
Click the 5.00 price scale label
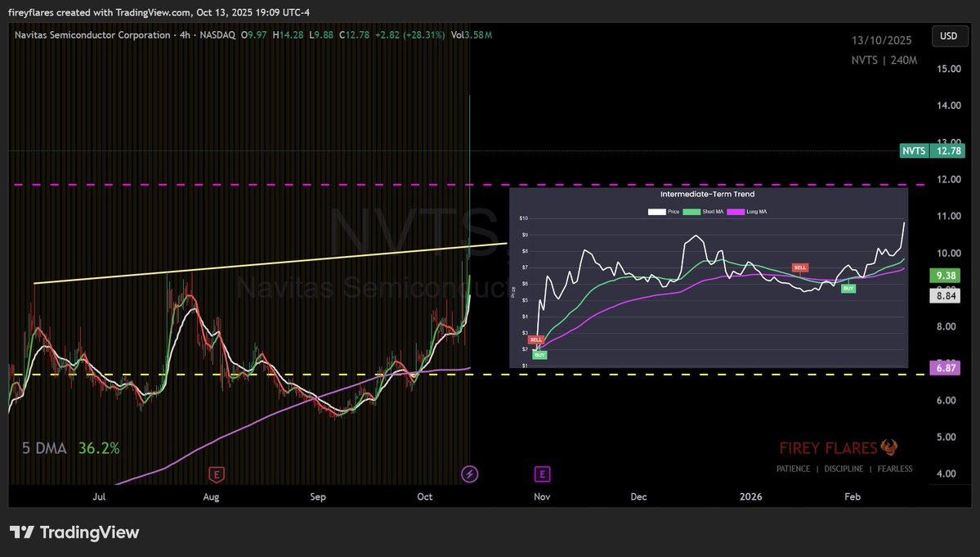pos(946,437)
